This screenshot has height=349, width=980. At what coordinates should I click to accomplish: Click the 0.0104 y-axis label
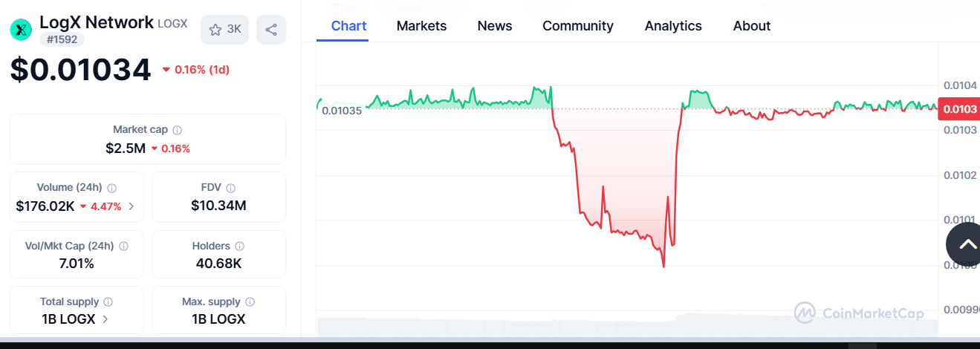click(x=959, y=85)
